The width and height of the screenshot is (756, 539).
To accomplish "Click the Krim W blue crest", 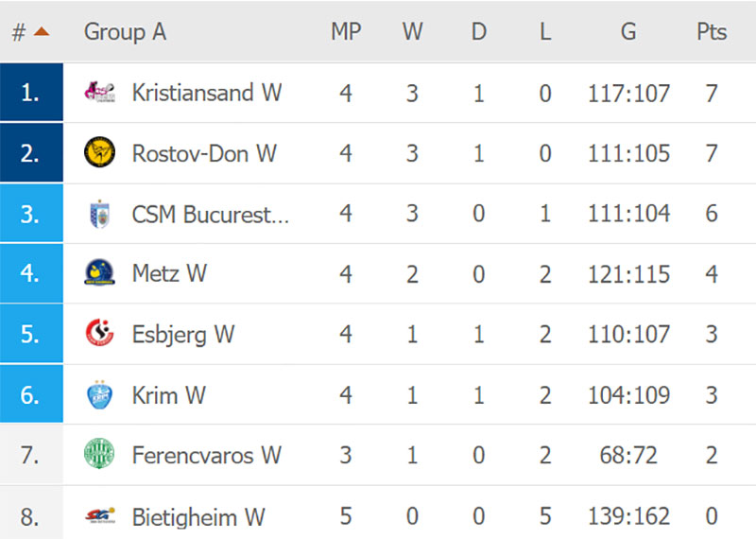I will 99,394.
